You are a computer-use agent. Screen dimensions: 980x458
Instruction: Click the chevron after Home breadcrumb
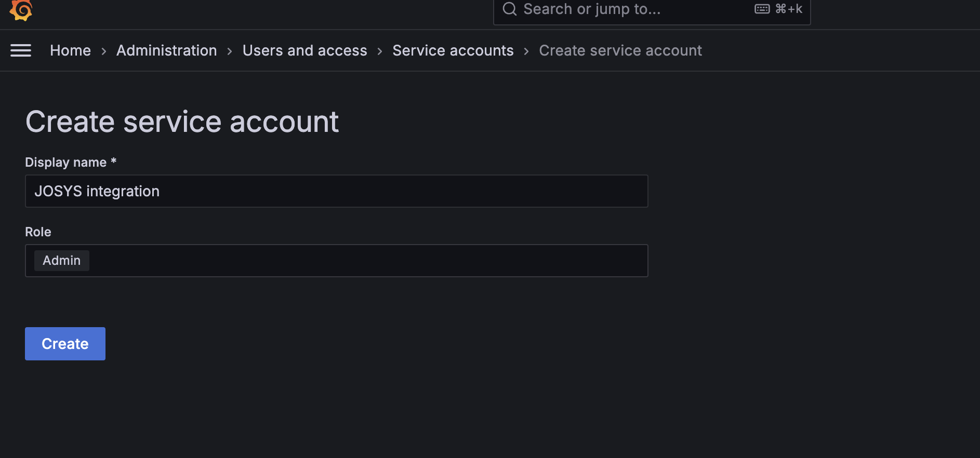point(104,51)
